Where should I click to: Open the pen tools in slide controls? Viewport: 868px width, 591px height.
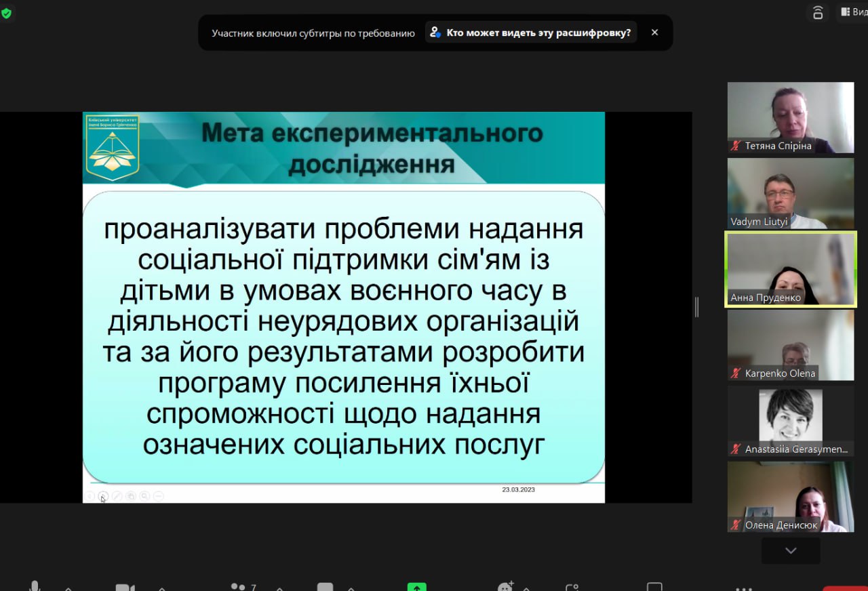click(117, 496)
